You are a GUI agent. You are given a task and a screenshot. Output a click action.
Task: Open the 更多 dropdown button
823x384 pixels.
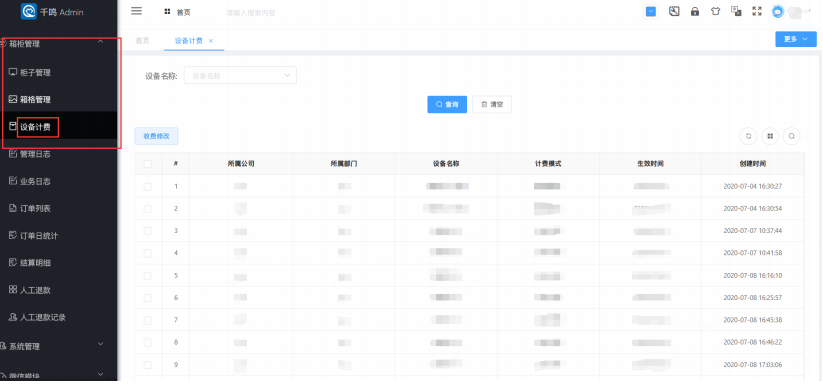[796, 39]
